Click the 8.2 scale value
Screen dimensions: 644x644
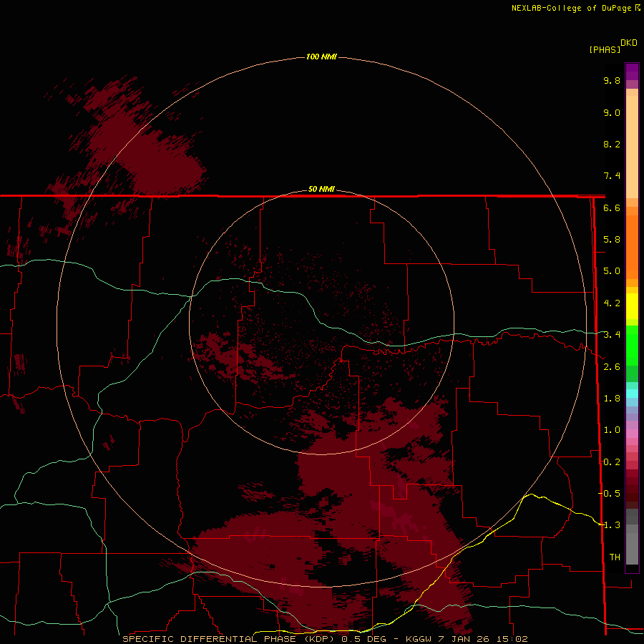click(x=612, y=144)
